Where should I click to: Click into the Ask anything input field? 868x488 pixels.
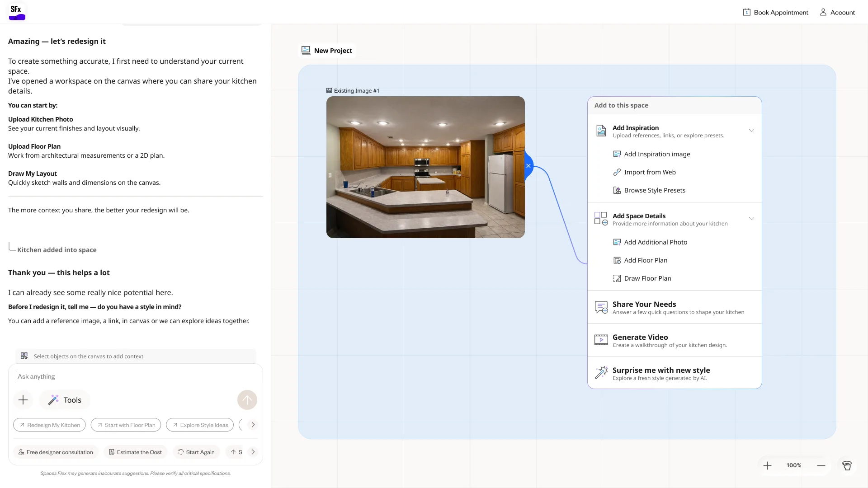tap(136, 376)
